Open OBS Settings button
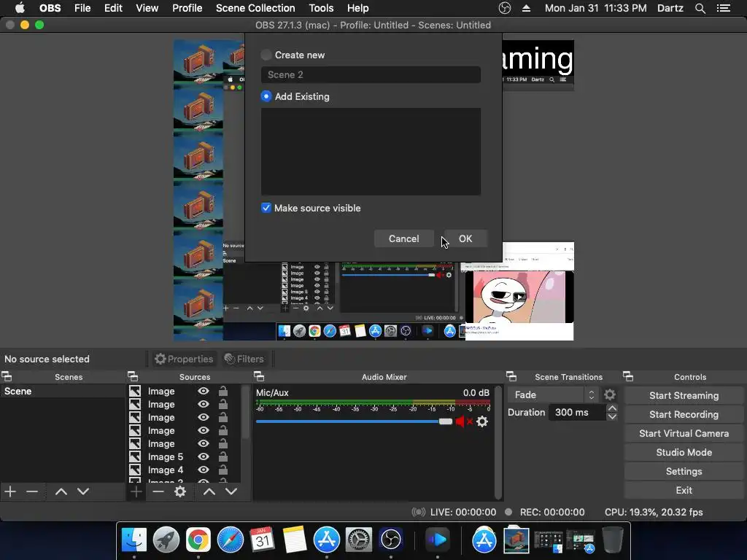This screenshot has height=560, width=747. [x=684, y=472]
